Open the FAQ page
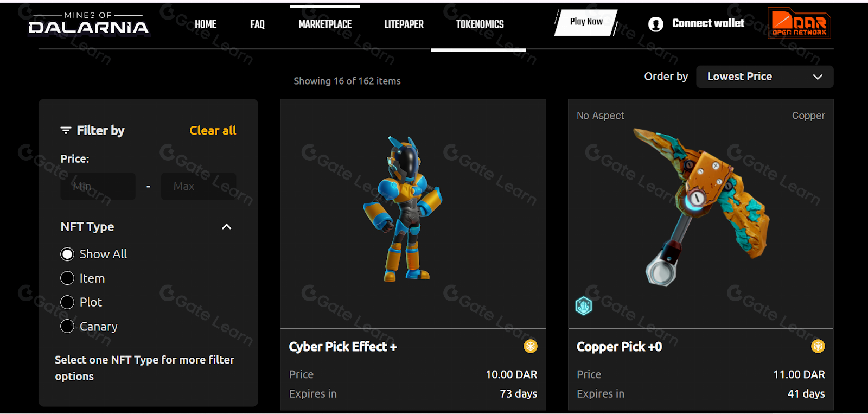Image resolution: width=868 pixels, height=414 pixels. (257, 24)
